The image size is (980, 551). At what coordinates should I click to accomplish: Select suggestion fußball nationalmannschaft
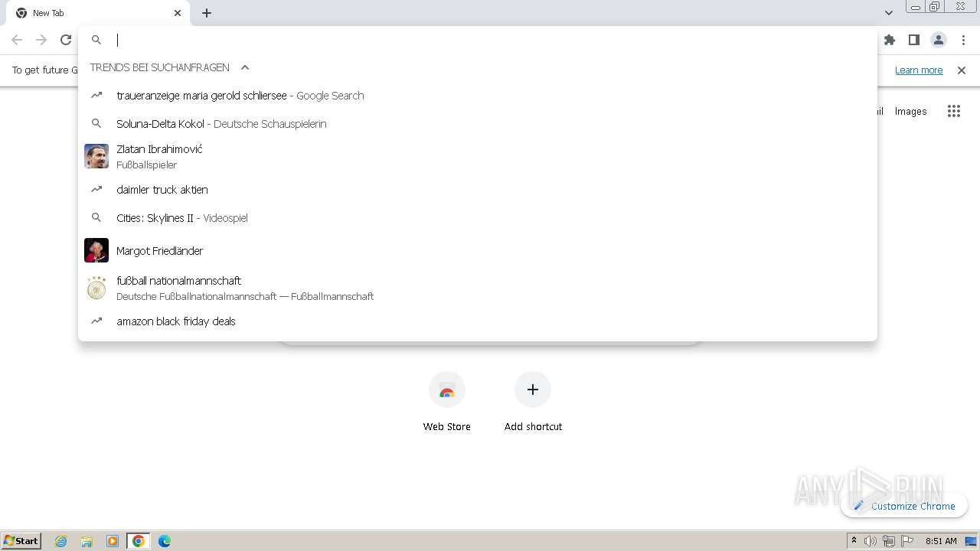(x=478, y=288)
